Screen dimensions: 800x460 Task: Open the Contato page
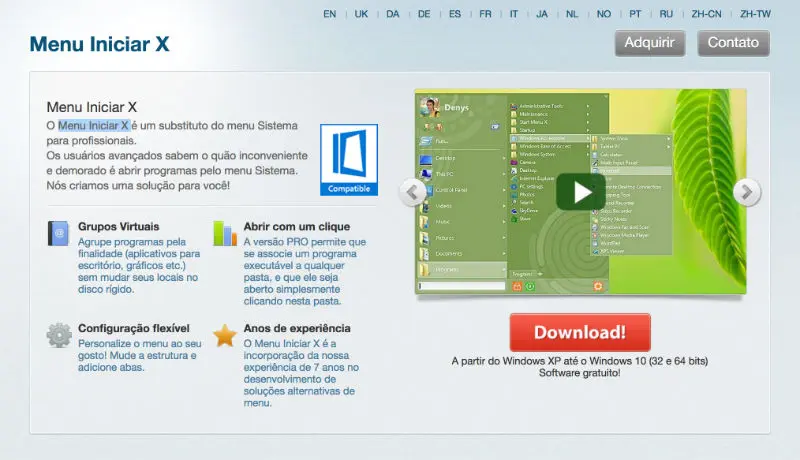coord(733,43)
